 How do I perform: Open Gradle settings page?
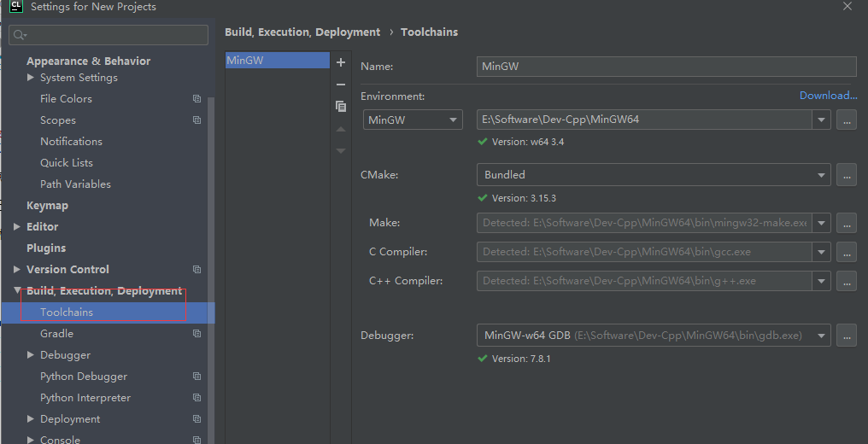(x=56, y=333)
